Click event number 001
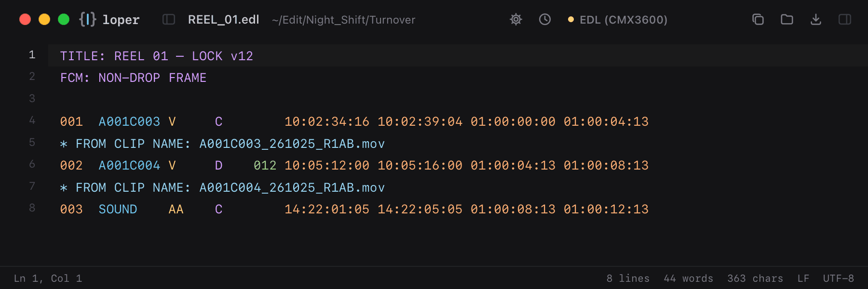The width and height of the screenshot is (868, 289). click(x=71, y=122)
